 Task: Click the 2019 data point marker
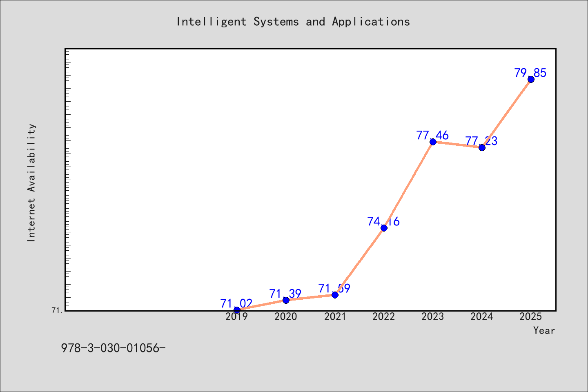[237, 310]
